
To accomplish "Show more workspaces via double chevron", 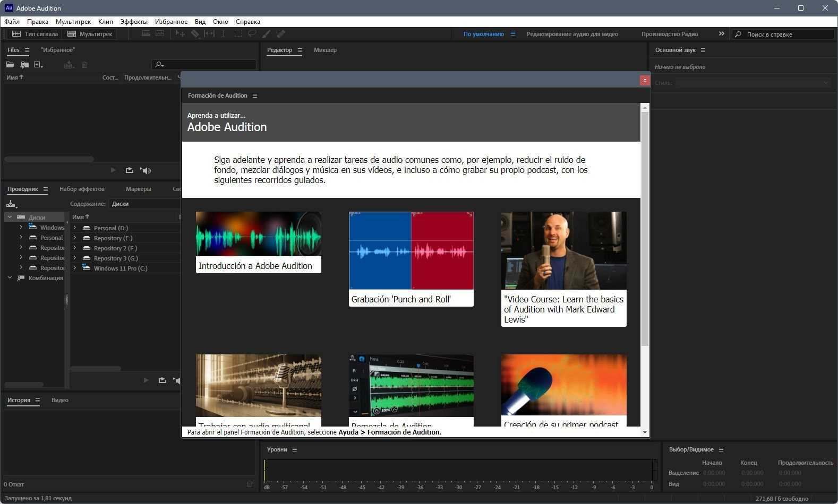I will [x=721, y=34].
